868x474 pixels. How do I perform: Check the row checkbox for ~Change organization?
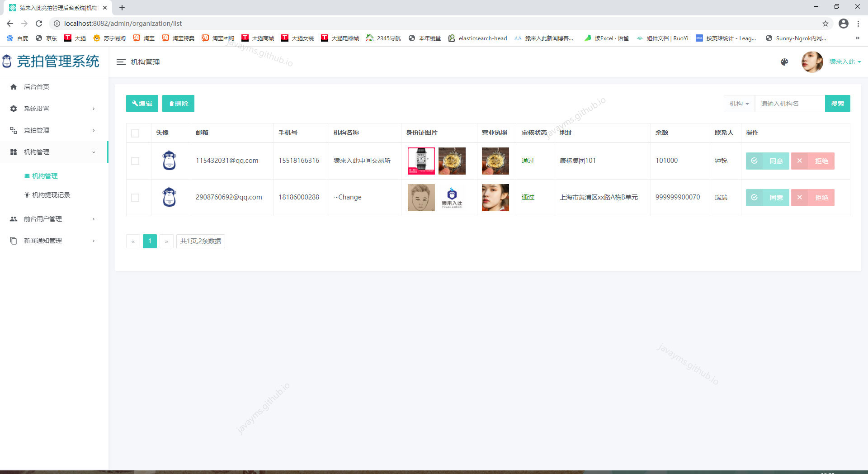[x=135, y=198]
